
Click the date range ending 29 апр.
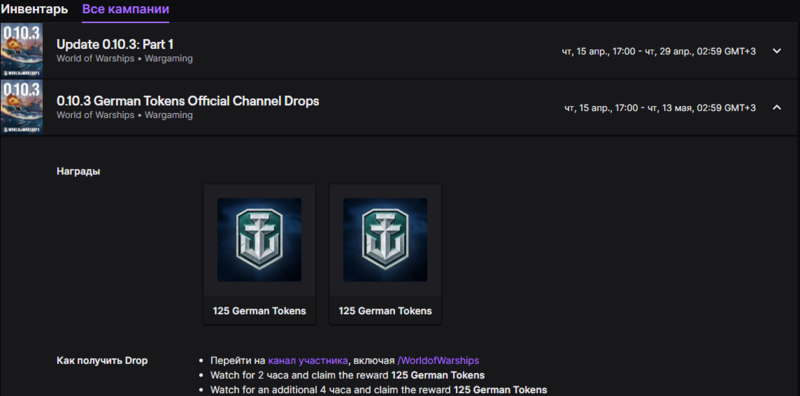click(x=659, y=52)
